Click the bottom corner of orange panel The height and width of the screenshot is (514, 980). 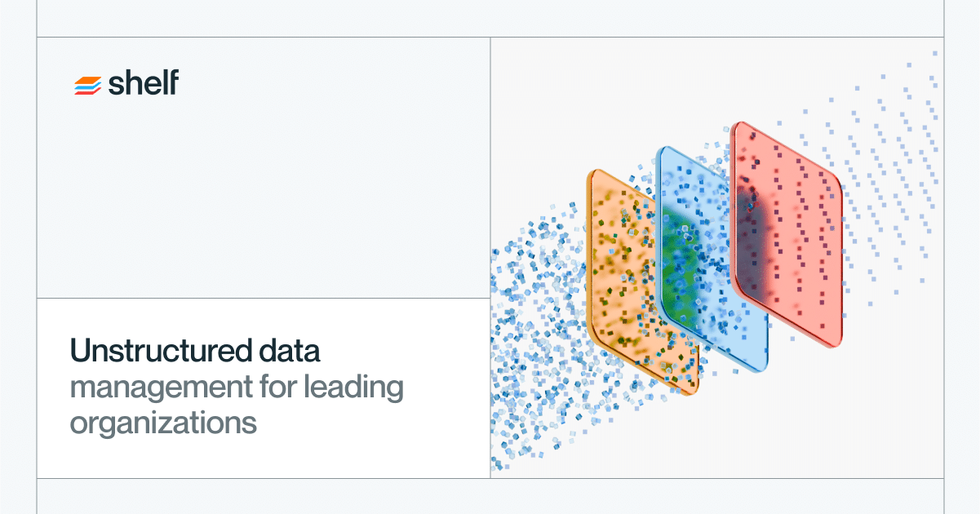click(690, 389)
